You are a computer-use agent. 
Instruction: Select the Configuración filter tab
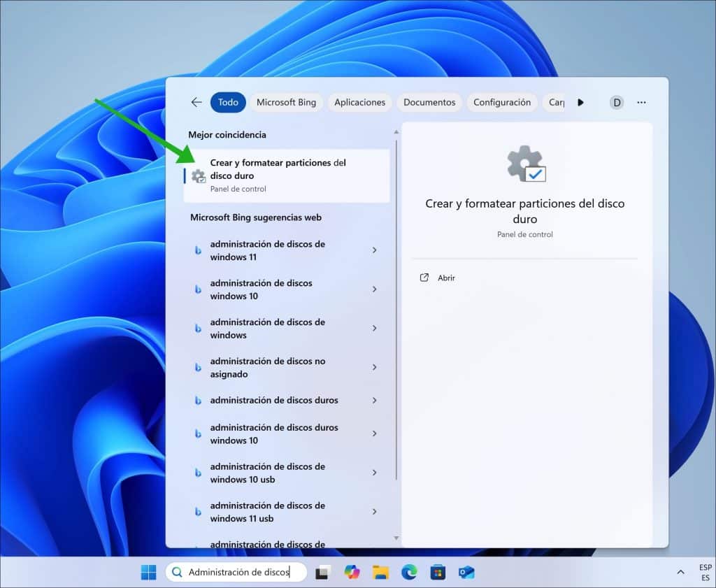click(x=502, y=102)
